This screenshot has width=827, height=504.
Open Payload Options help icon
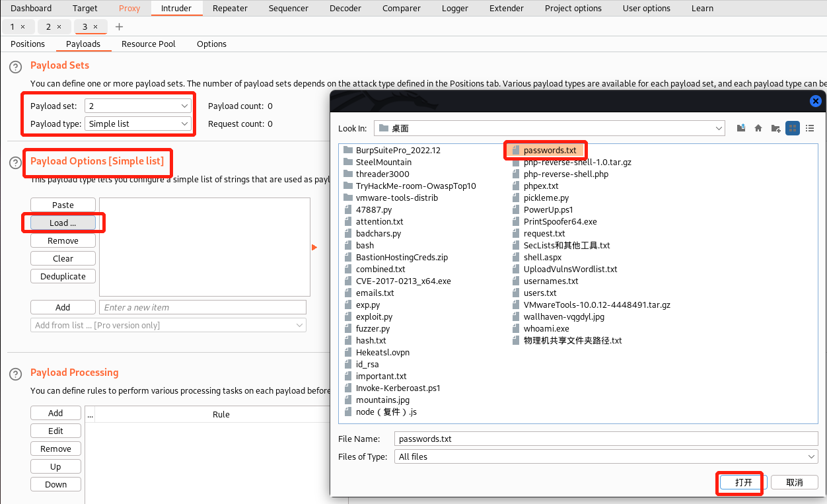tap(15, 162)
